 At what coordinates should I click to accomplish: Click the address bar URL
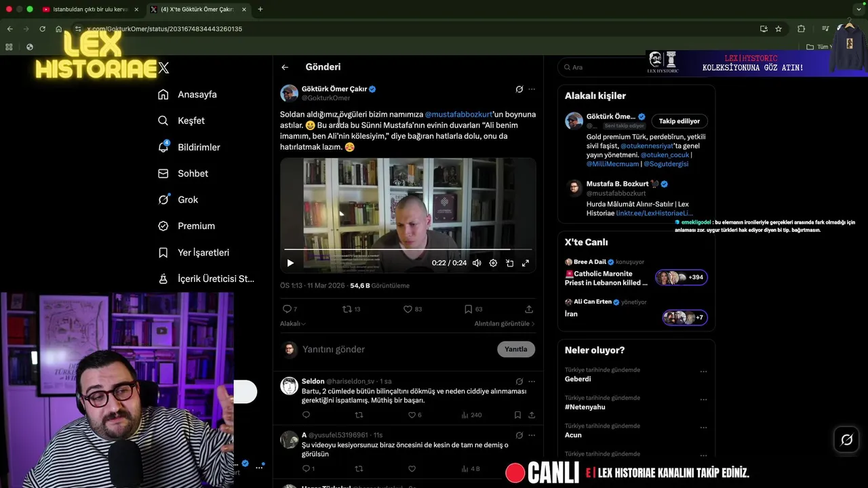[x=165, y=29]
